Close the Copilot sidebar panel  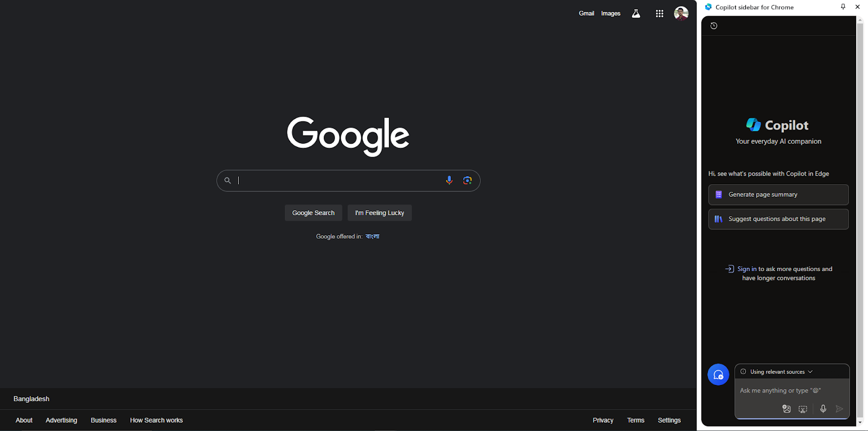[858, 7]
